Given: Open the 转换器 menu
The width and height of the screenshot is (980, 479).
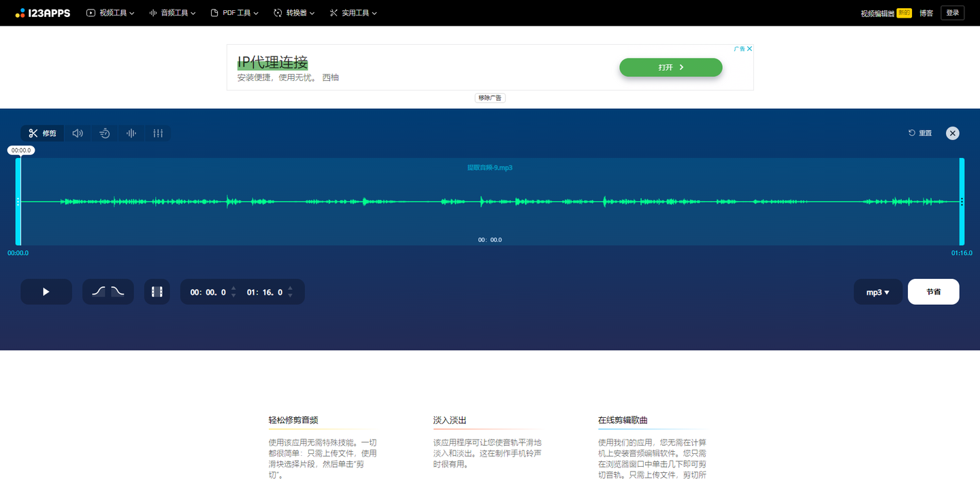Looking at the screenshot, I should 294,13.
